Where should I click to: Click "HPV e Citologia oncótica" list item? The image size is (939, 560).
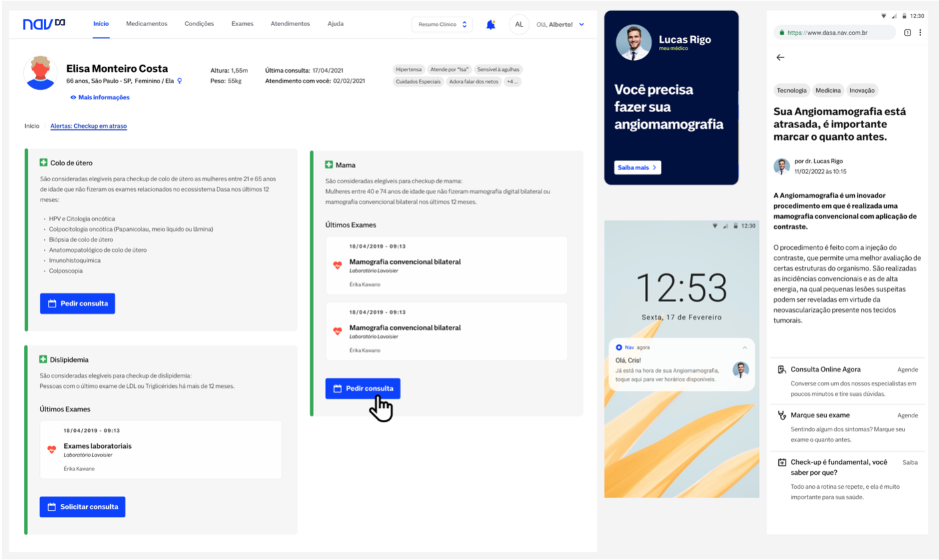pyautogui.click(x=82, y=219)
